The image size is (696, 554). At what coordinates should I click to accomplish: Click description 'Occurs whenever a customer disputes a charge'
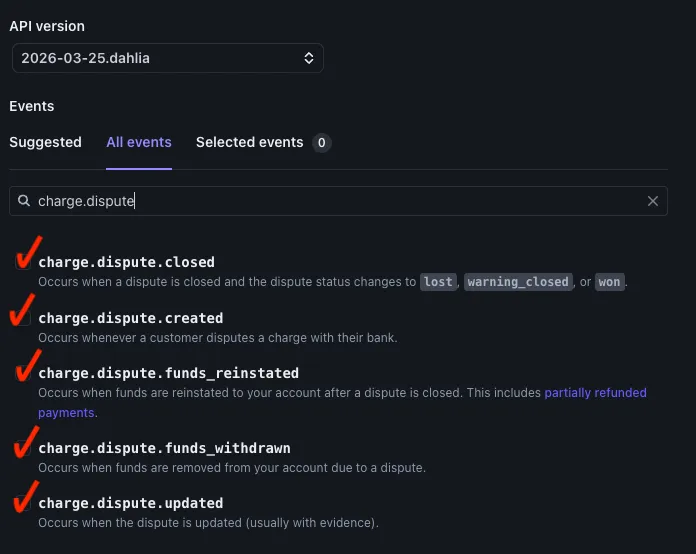pyautogui.click(x=218, y=338)
